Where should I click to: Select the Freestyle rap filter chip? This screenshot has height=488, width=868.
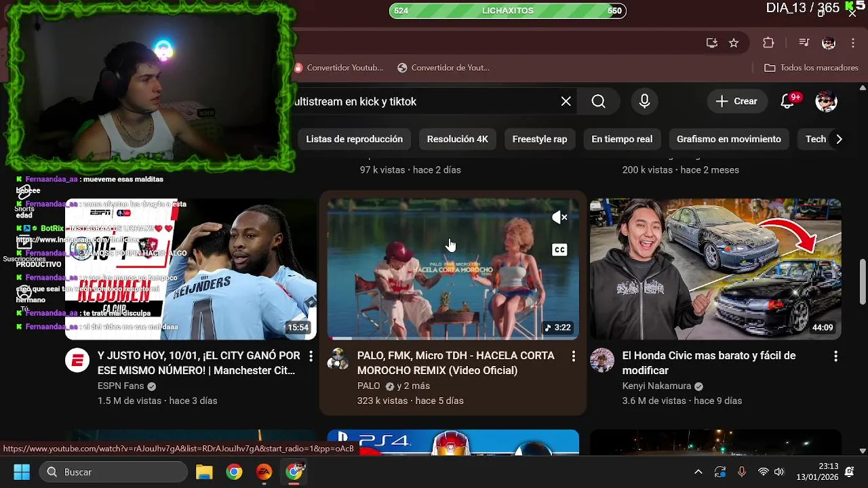(x=540, y=139)
